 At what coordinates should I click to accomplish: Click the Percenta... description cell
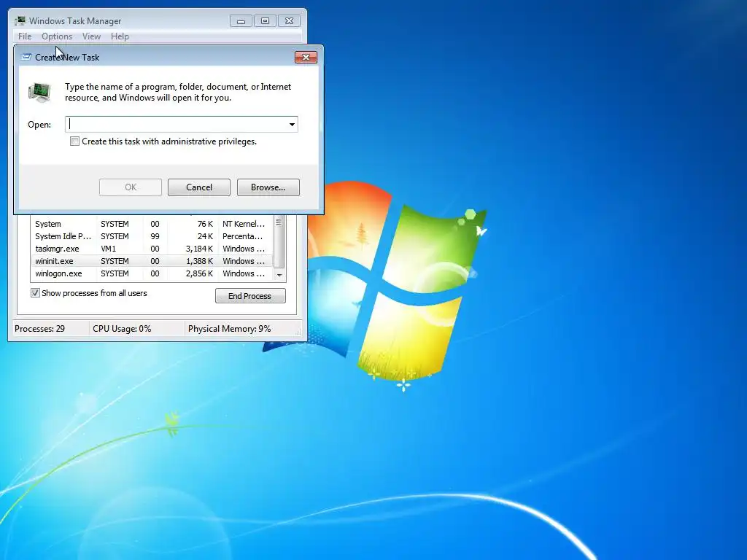tap(242, 236)
